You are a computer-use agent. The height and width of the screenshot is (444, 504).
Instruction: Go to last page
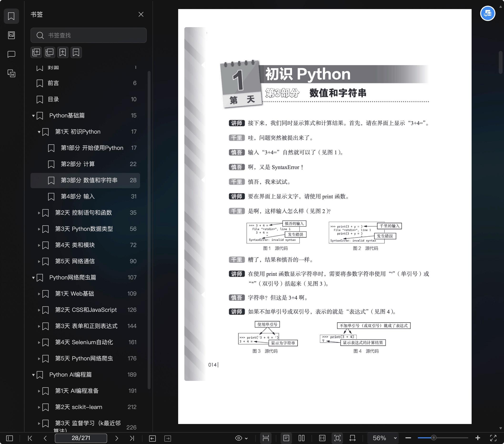click(132, 438)
